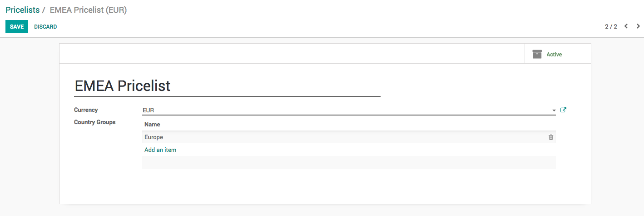
Task: Go to the next record arrow
Action: tap(638, 26)
